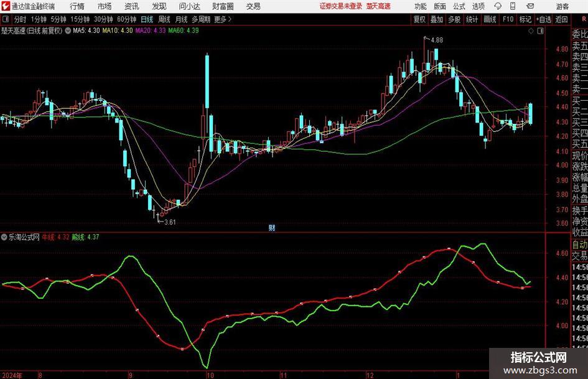Switch to the 5分钟 period tab
588x379 pixels.
pyautogui.click(x=58, y=19)
